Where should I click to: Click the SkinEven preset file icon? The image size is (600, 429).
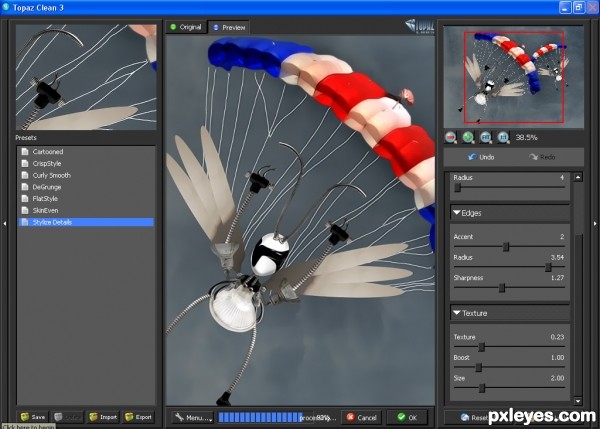click(25, 210)
